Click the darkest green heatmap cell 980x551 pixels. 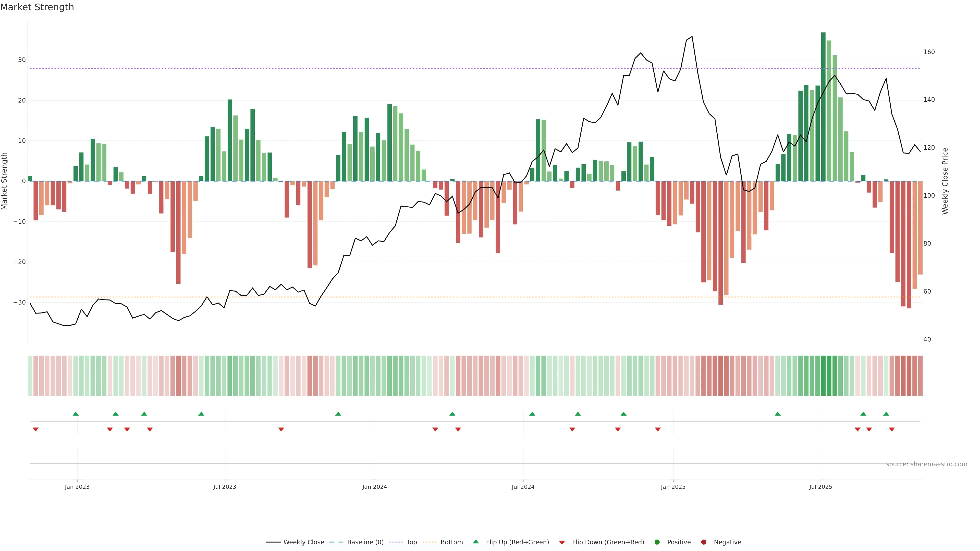point(823,375)
